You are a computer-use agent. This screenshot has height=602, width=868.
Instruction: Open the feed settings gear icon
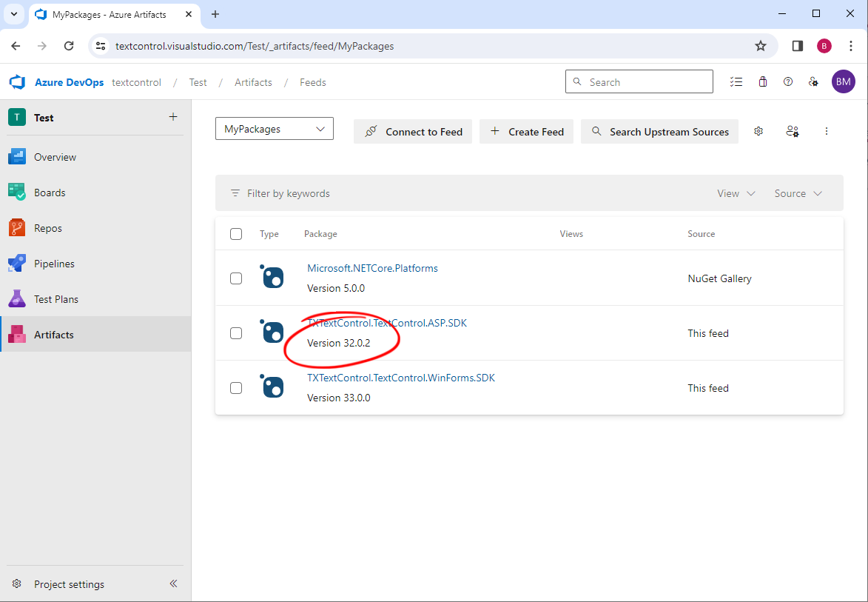click(x=758, y=131)
